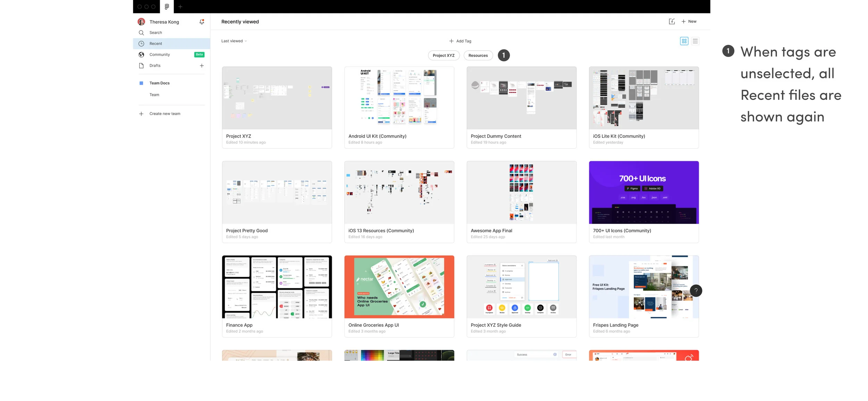Switch to list view
The width and height of the screenshot is (868, 401).
(695, 41)
